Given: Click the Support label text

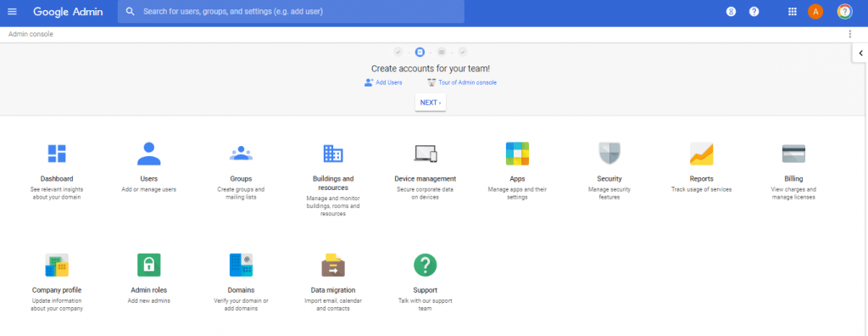Looking at the screenshot, I should pyautogui.click(x=426, y=290).
